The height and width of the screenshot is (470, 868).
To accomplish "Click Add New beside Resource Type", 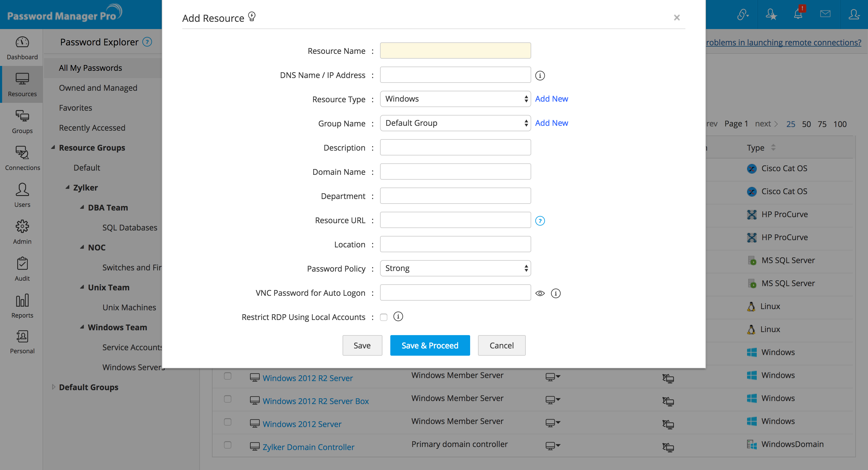I will [x=551, y=99].
